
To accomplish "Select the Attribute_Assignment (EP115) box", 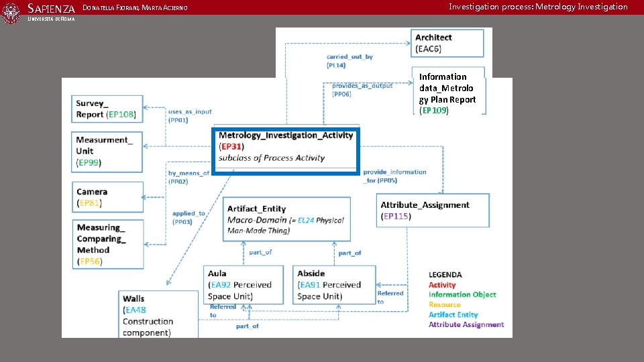I will (433, 210).
